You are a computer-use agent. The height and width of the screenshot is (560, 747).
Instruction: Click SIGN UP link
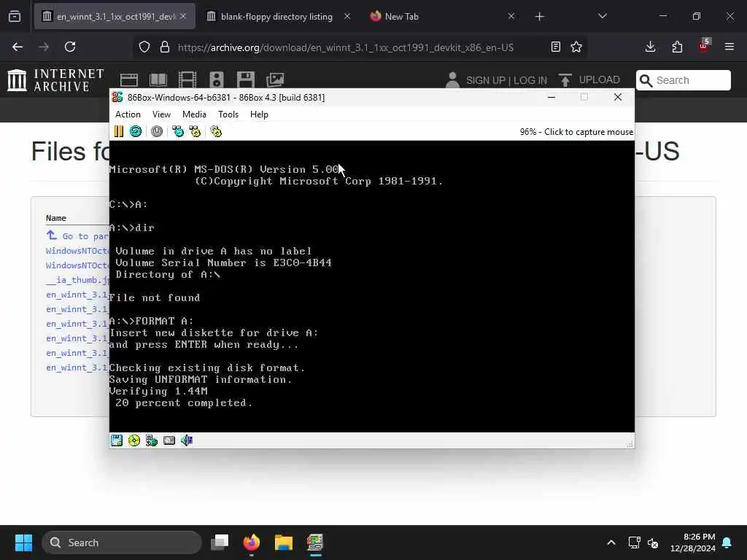(486, 80)
